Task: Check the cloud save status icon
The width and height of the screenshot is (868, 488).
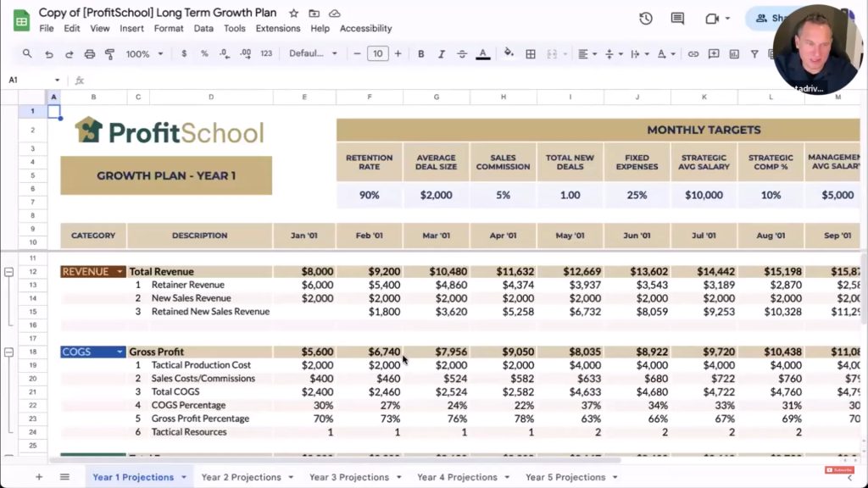Action: pyautogui.click(x=334, y=14)
